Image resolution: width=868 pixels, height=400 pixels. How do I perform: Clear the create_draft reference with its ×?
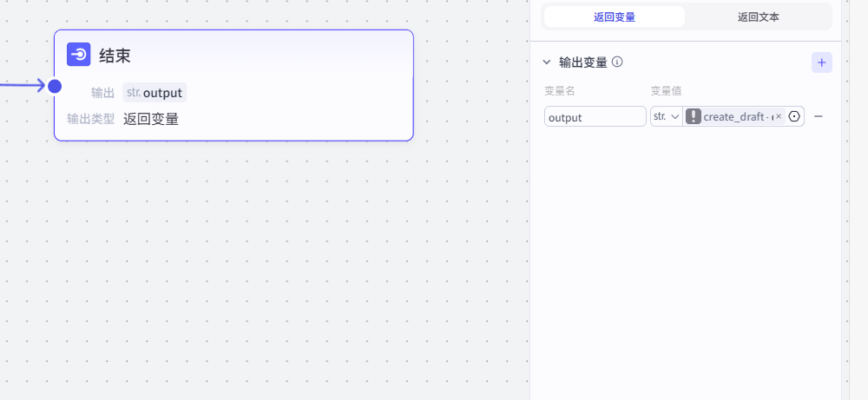(779, 116)
